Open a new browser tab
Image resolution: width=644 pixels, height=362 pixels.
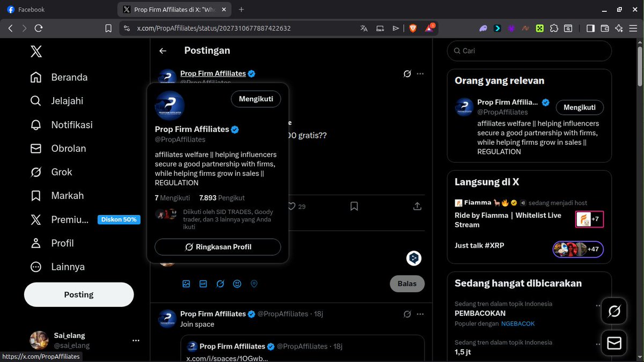pyautogui.click(x=241, y=9)
